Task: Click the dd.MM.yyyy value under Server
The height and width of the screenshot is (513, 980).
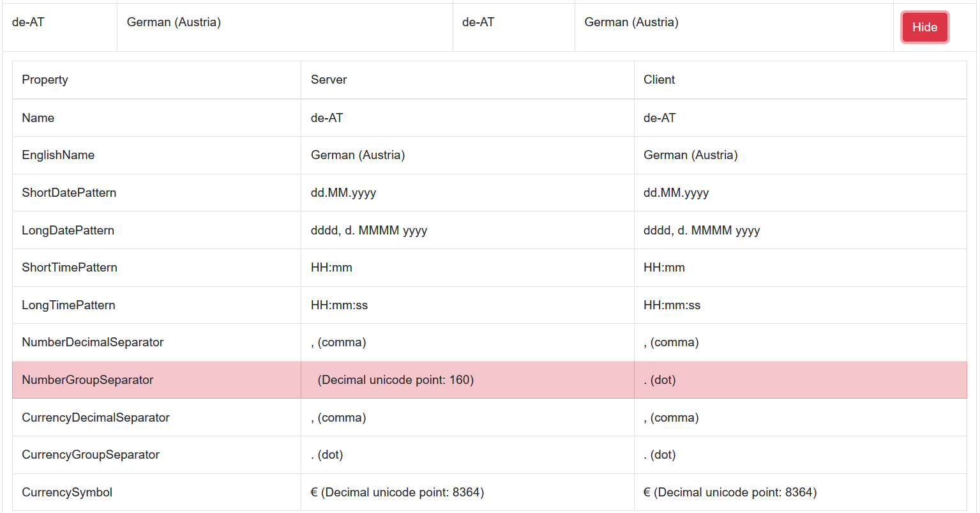Action: pos(343,192)
